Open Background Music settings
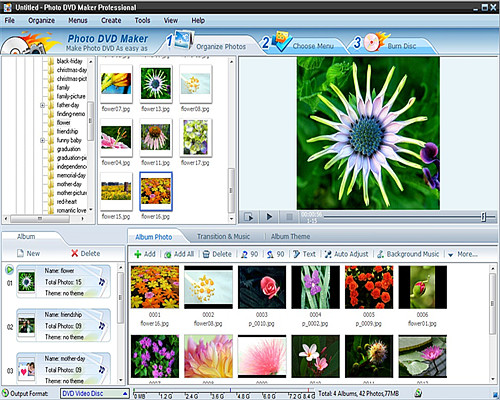The image size is (500, 400). [x=408, y=254]
